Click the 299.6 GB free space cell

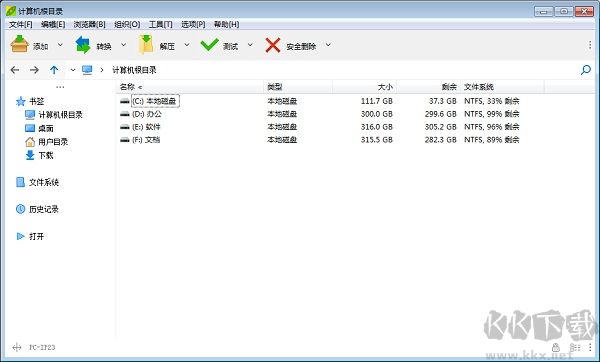coord(440,114)
